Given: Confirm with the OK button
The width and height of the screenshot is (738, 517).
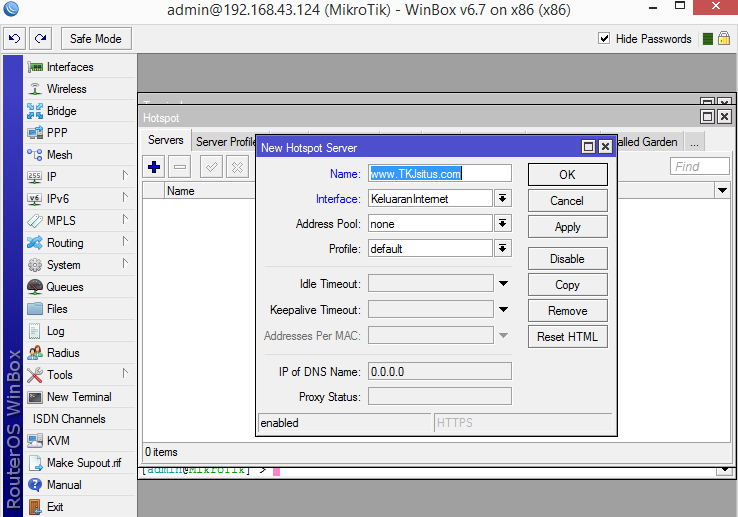Looking at the screenshot, I should pyautogui.click(x=568, y=175).
